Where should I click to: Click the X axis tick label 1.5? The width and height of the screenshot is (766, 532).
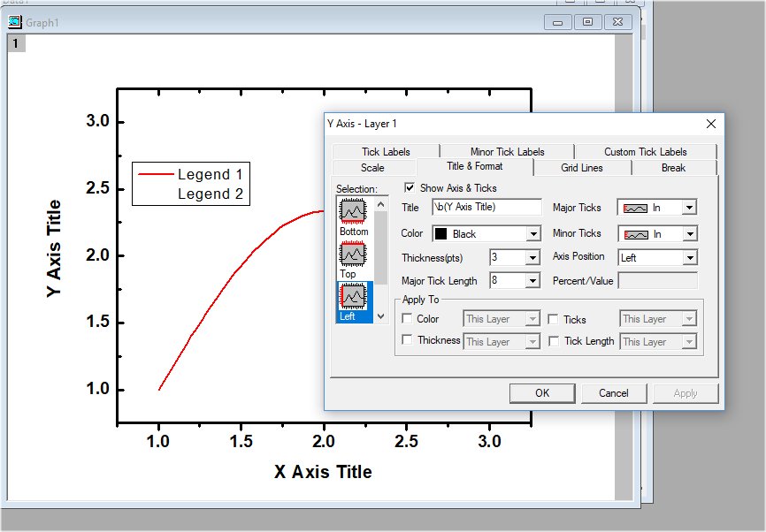pos(241,441)
